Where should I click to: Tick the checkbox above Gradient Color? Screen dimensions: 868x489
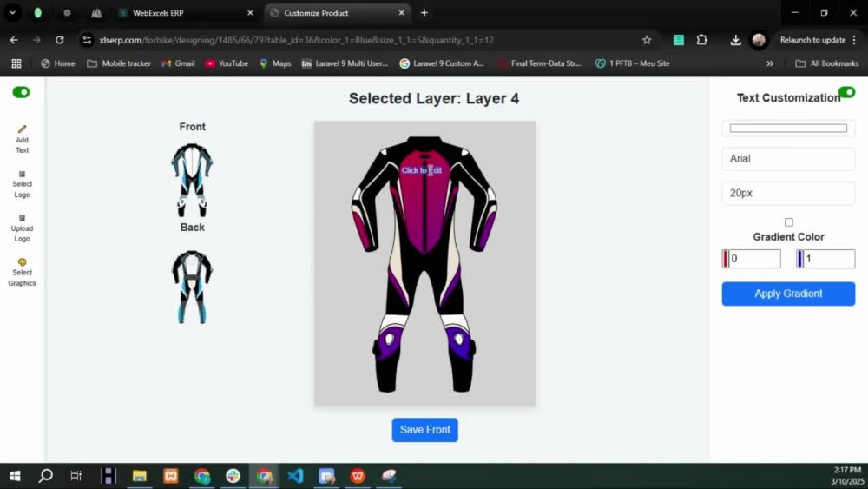coord(788,222)
